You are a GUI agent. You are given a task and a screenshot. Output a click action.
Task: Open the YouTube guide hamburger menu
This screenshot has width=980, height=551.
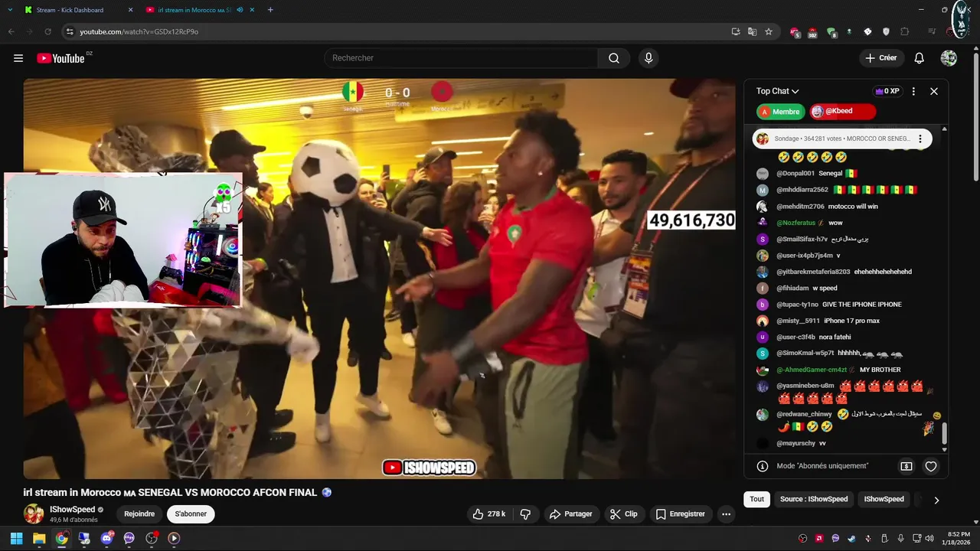point(18,58)
